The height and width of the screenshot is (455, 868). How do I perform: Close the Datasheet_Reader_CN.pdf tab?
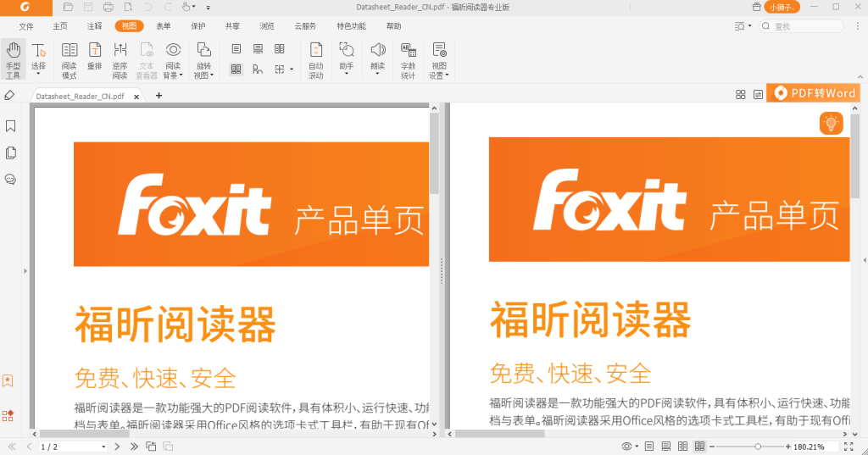(x=136, y=97)
